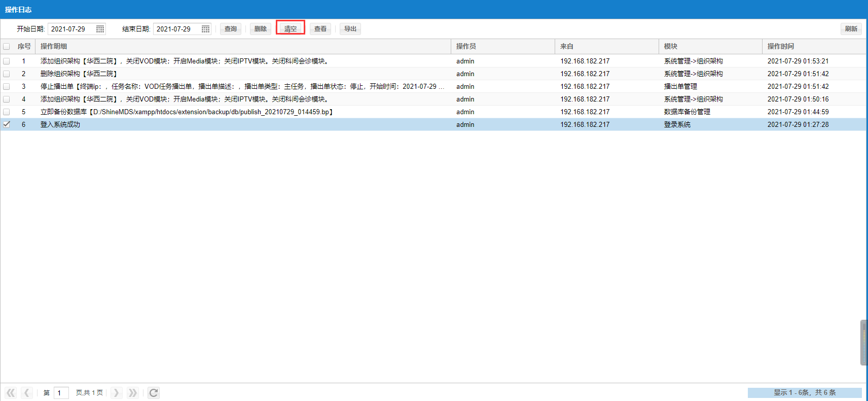Viewport: 868px width, 401px height.
Task: Select the row '立即备份数据库' backup entry
Action: click(x=433, y=112)
